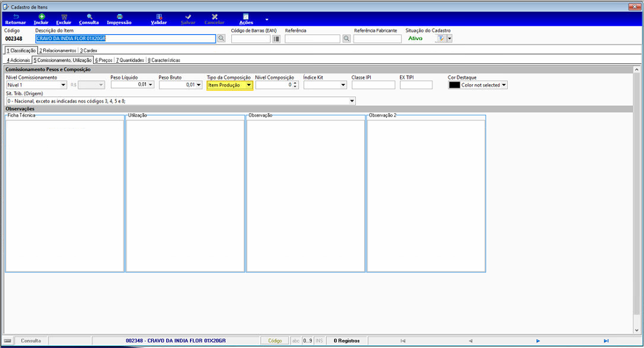Click the Nível Composição spinner arrows
Screen dimensions: 644x348
tap(295, 85)
